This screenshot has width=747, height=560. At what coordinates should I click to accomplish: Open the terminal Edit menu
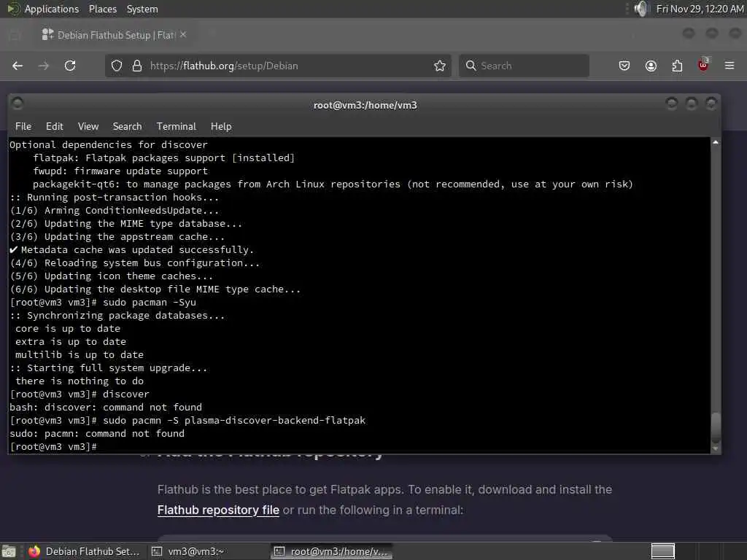[x=54, y=126]
